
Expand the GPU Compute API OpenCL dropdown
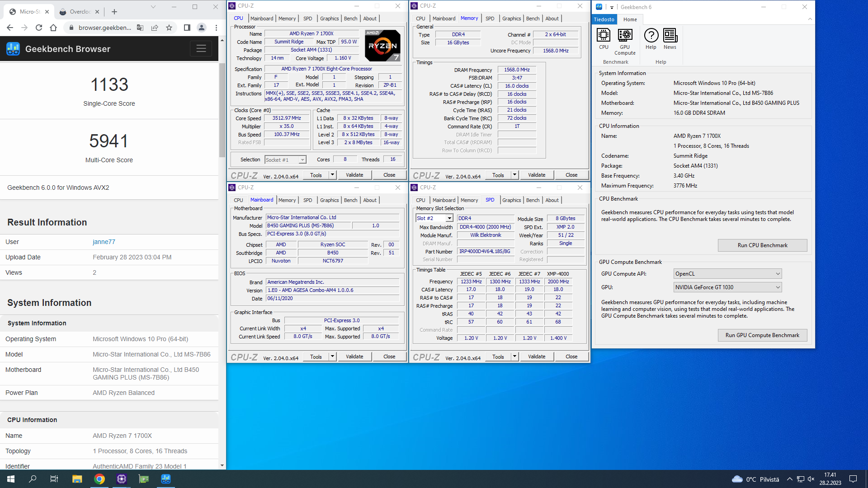click(x=727, y=274)
